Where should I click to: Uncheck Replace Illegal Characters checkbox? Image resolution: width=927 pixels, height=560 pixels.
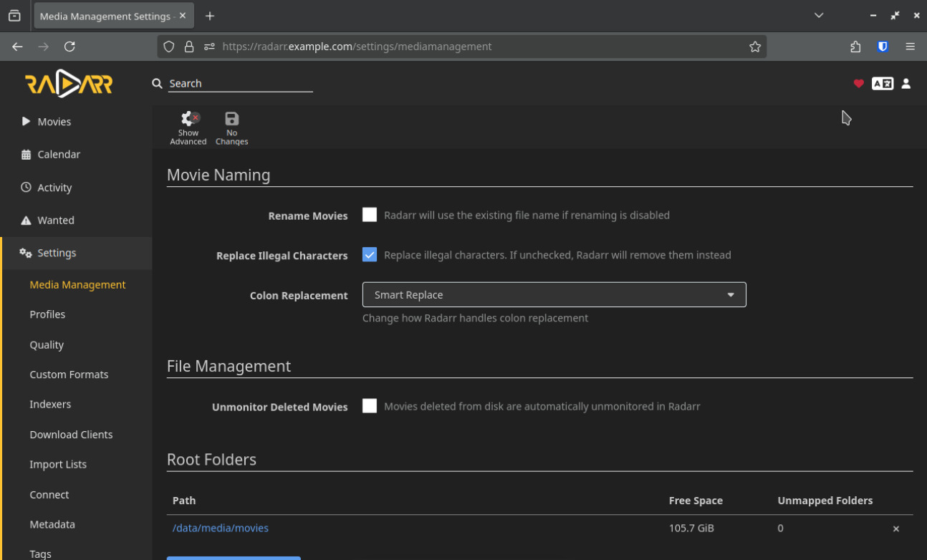pyautogui.click(x=370, y=255)
